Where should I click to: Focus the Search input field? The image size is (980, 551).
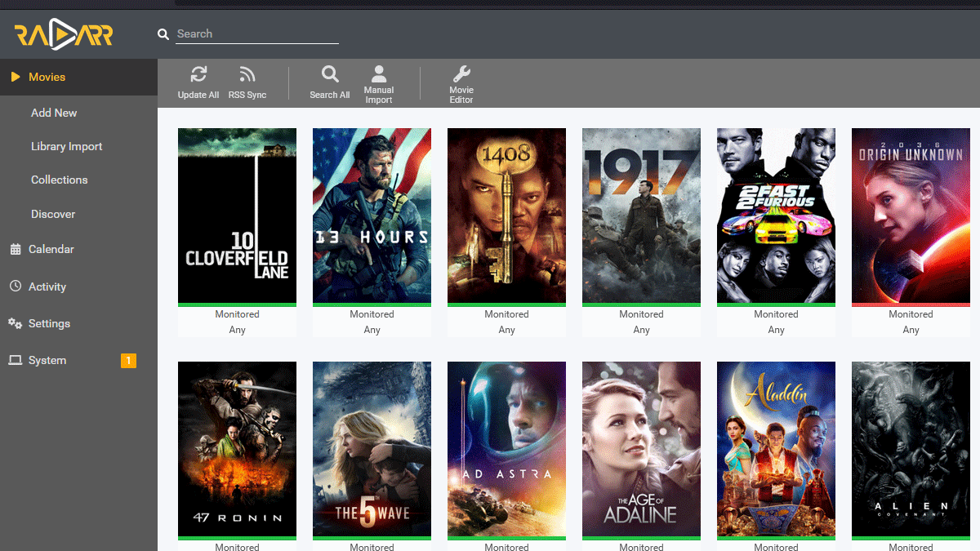[257, 33]
